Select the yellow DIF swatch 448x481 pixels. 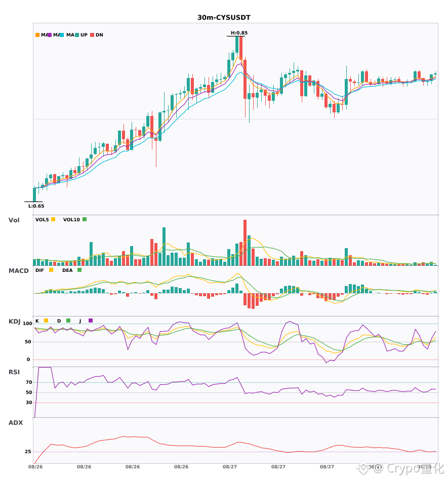coord(51,270)
